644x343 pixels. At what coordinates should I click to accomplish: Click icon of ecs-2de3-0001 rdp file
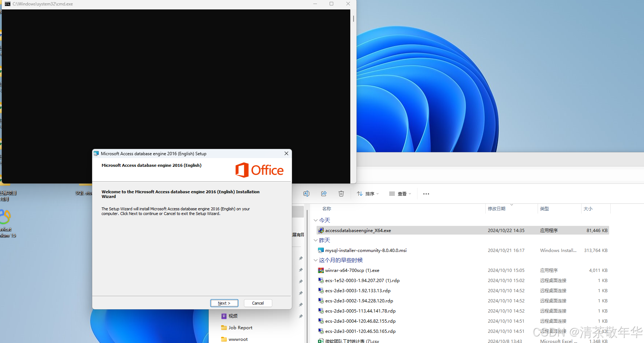click(x=321, y=331)
